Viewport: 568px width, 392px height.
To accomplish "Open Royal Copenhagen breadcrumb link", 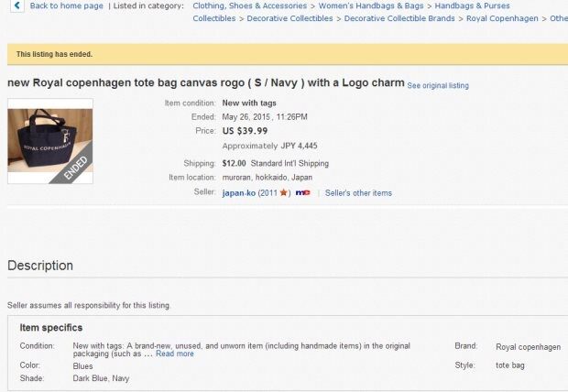I will (x=502, y=18).
